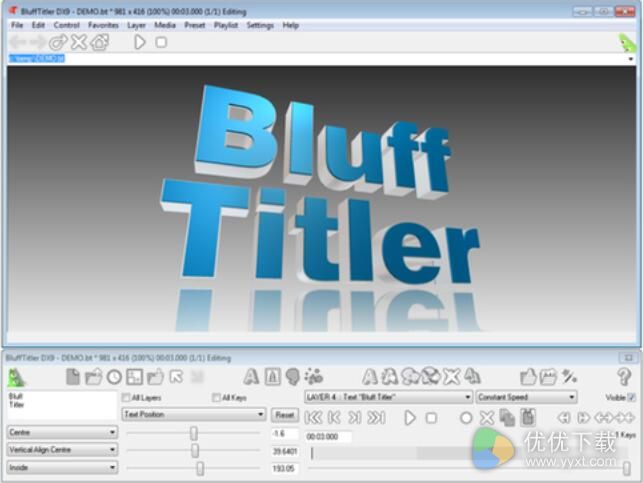This screenshot has width=643, height=483.
Task: Open the Help menu
Action: pyautogui.click(x=290, y=25)
